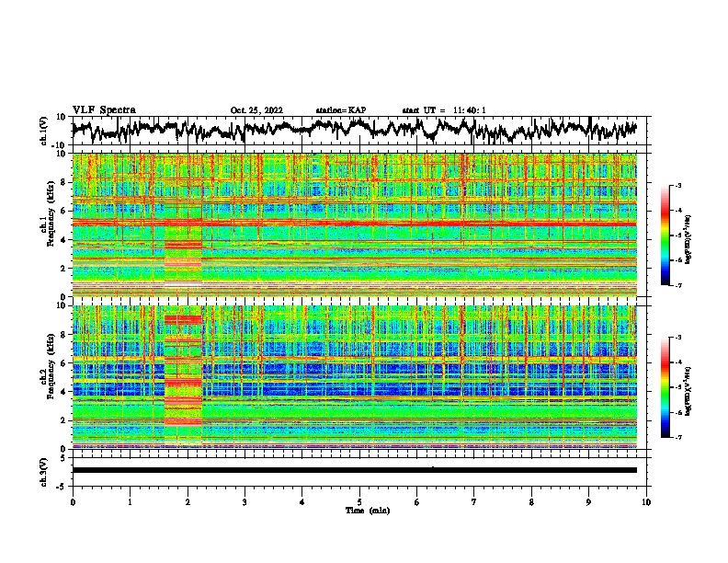Click the black ch.3 signal bar
The width and height of the screenshot is (728, 563).
(x=355, y=470)
